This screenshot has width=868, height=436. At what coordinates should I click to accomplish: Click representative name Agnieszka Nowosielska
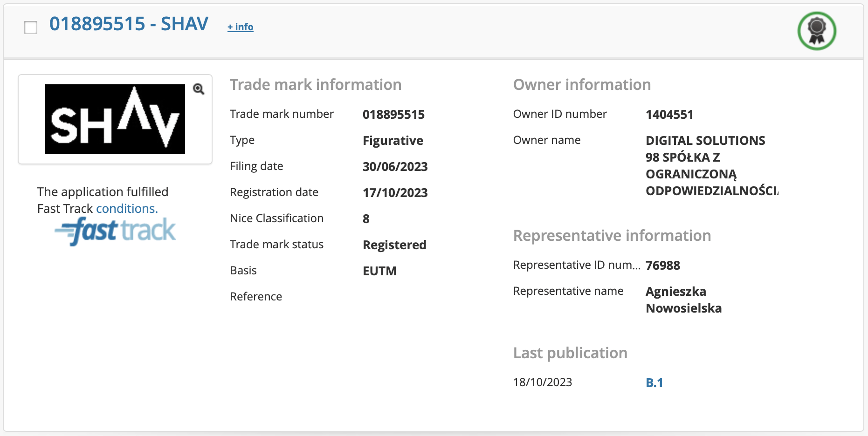[683, 300]
